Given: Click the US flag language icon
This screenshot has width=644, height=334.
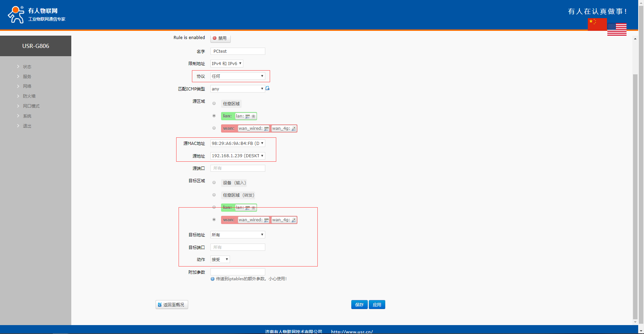Looking at the screenshot, I should 617,29.
